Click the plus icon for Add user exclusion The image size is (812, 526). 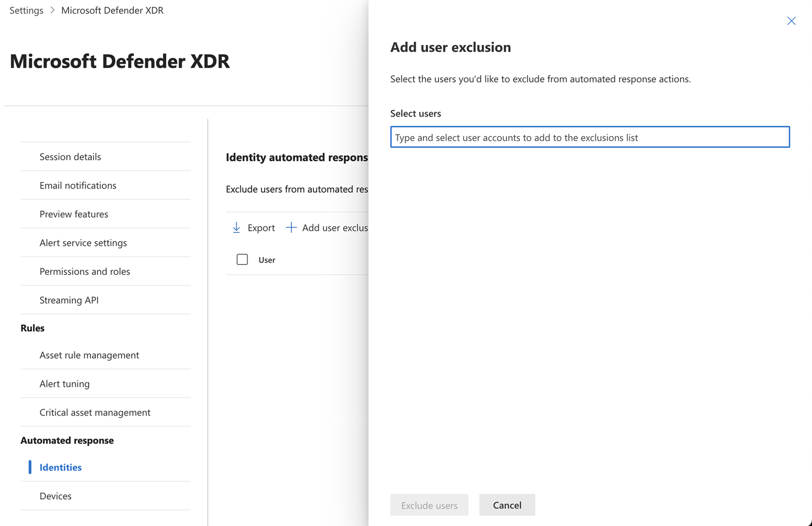[291, 228]
